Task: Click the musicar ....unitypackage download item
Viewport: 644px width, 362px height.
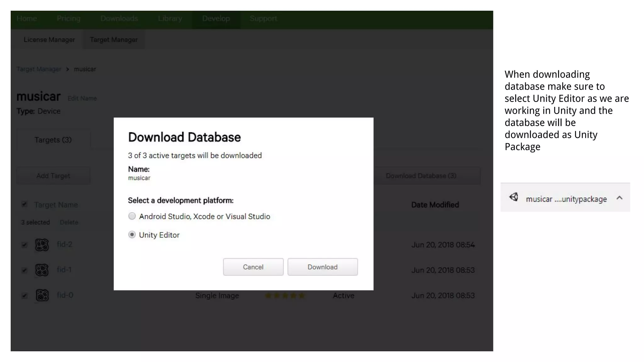Action: [565, 198]
